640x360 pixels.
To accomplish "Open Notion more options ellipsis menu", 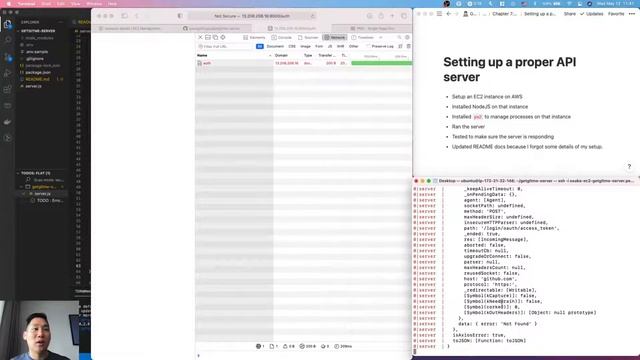I will tap(632, 14).
